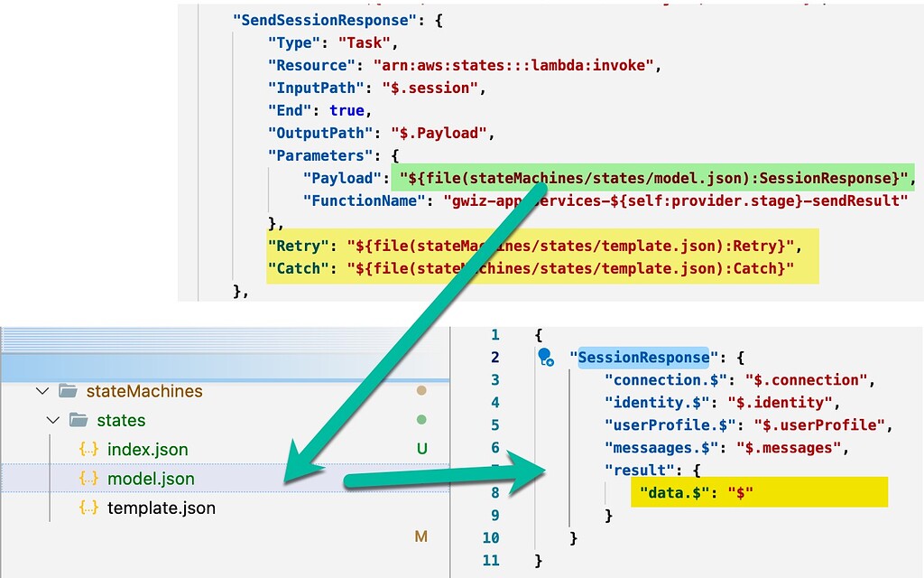This screenshot has width=924, height=578.
Task: Click the U version-control marker next to index.json
Action: click(x=420, y=449)
